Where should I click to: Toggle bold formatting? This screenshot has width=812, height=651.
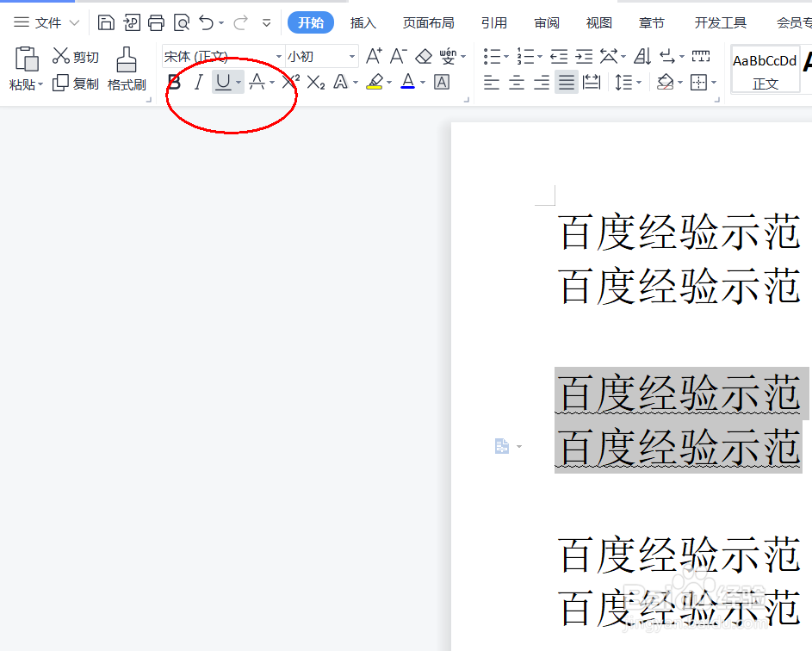[174, 82]
